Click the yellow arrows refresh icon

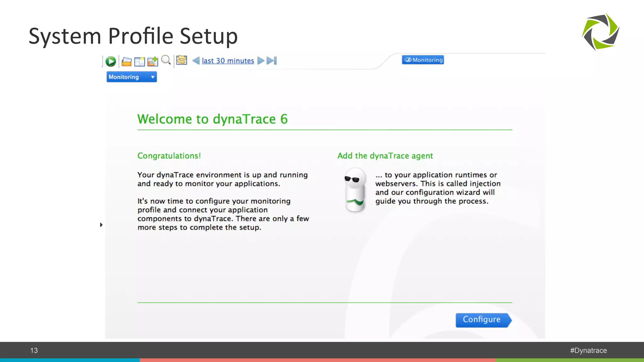(x=181, y=60)
